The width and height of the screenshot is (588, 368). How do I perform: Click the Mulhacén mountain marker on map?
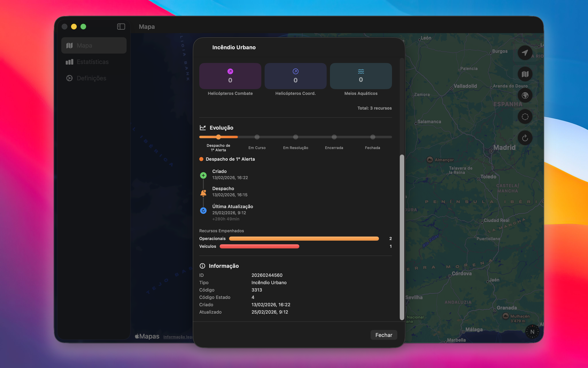click(505, 316)
